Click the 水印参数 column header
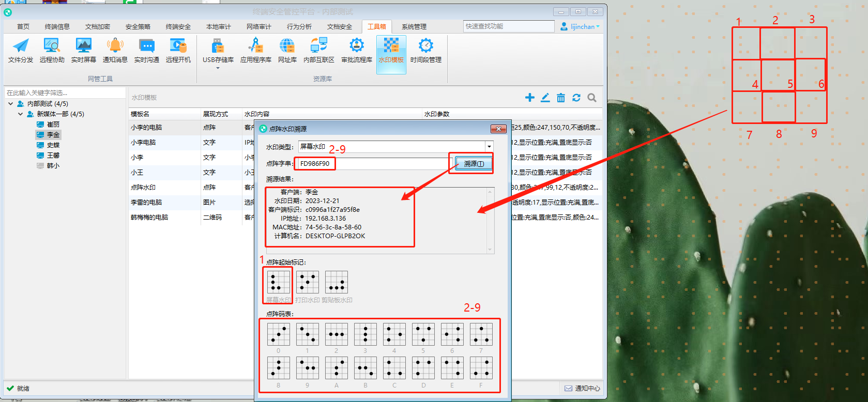The height and width of the screenshot is (402, 868). point(512,114)
